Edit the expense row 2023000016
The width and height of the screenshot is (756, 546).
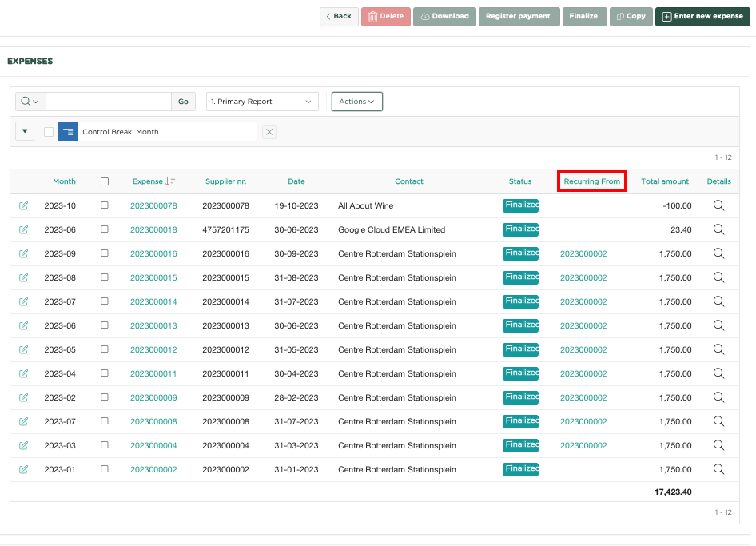point(23,253)
